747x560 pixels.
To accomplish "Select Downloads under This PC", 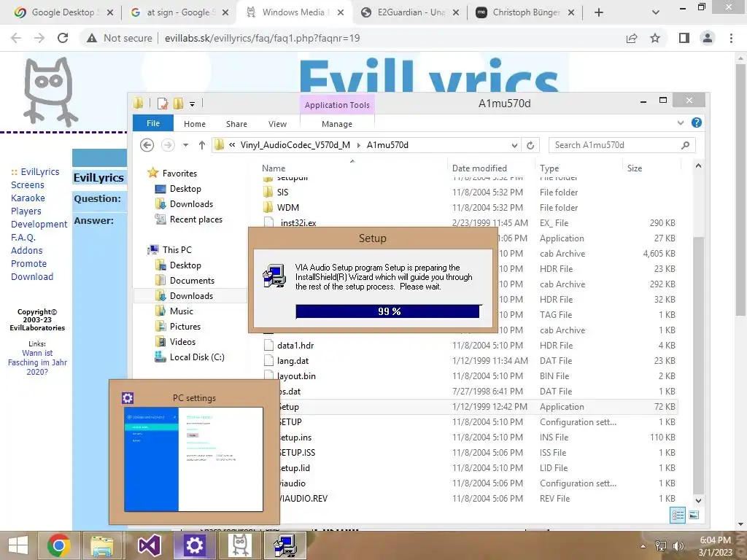I will pyautogui.click(x=191, y=296).
